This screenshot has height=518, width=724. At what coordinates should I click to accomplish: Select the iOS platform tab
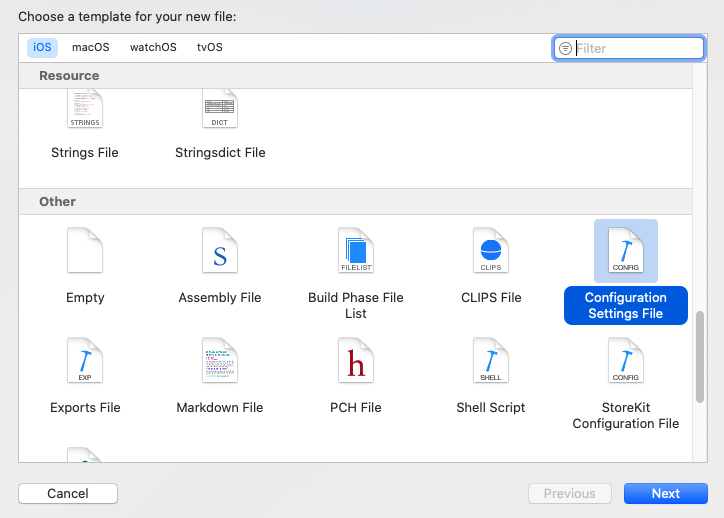pos(43,47)
